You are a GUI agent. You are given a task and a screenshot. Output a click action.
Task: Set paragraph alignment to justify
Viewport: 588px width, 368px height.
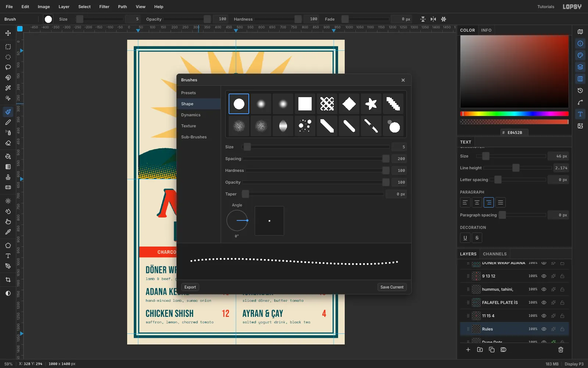tap(501, 202)
